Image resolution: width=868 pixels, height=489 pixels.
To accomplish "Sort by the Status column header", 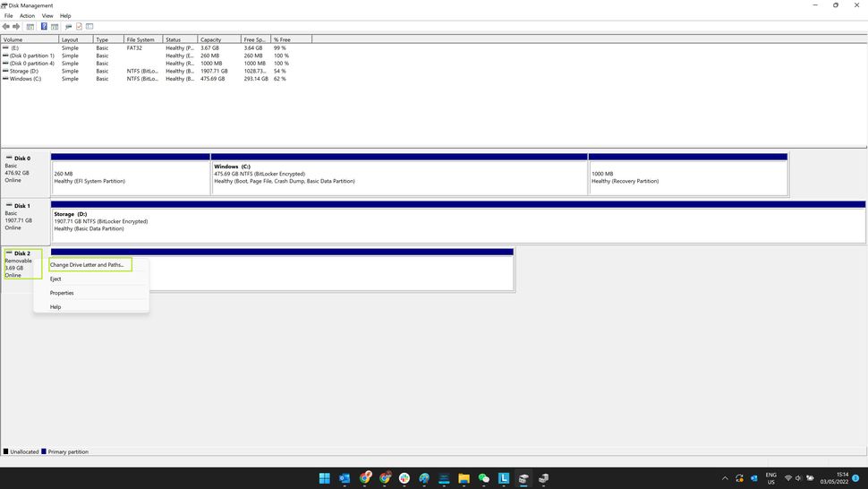I will (181, 39).
